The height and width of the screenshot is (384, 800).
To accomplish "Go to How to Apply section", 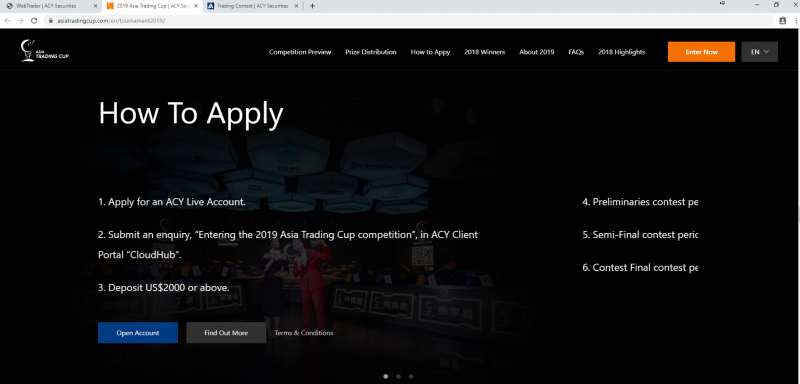I will pyautogui.click(x=430, y=52).
